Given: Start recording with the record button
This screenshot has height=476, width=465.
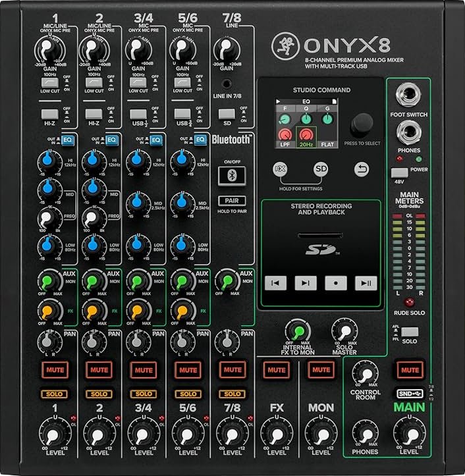Looking at the screenshot, I should [x=335, y=283].
